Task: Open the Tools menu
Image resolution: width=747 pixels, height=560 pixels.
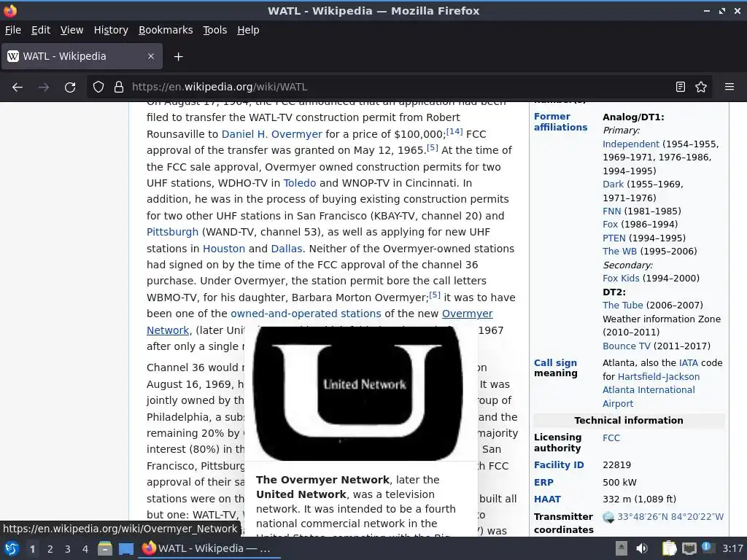Action: click(215, 30)
